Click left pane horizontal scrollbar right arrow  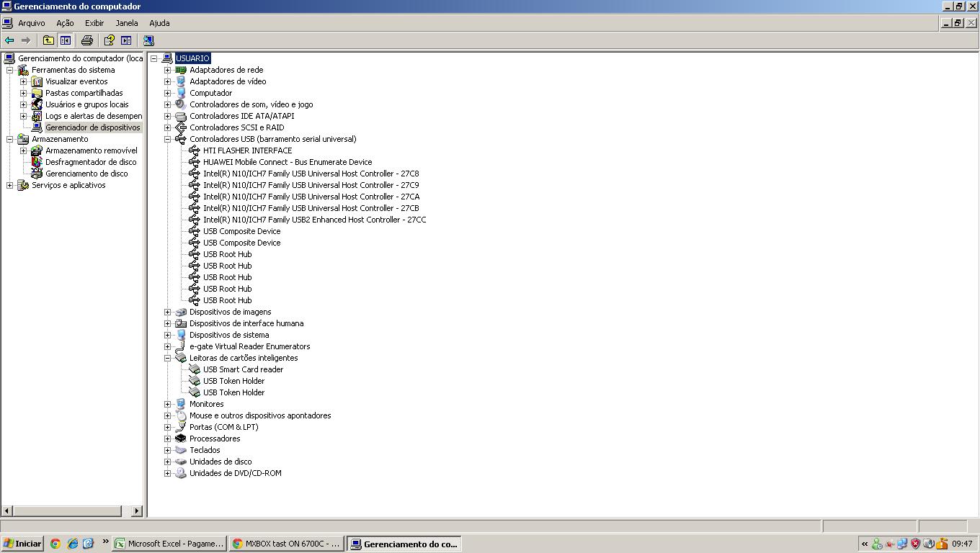(137, 511)
